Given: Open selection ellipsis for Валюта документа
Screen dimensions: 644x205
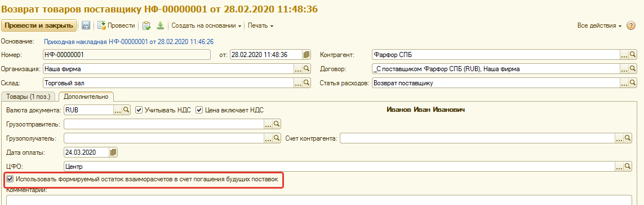Looking at the screenshot, I should (x=118, y=110).
